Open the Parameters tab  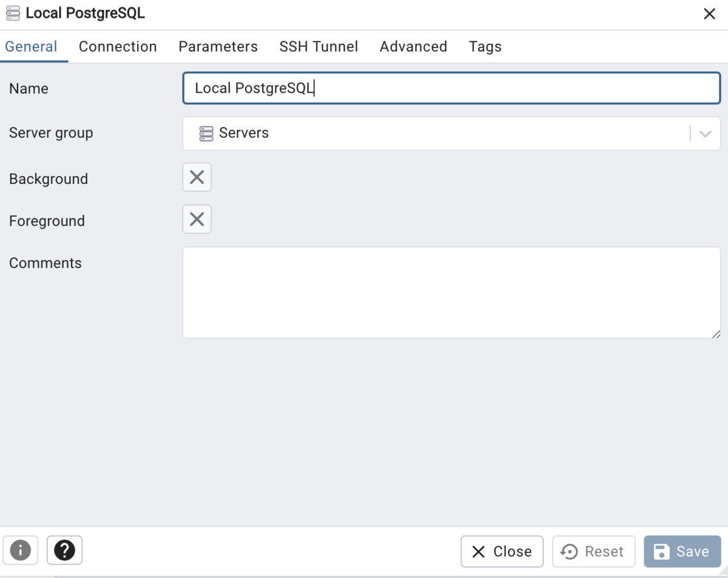[218, 47]
